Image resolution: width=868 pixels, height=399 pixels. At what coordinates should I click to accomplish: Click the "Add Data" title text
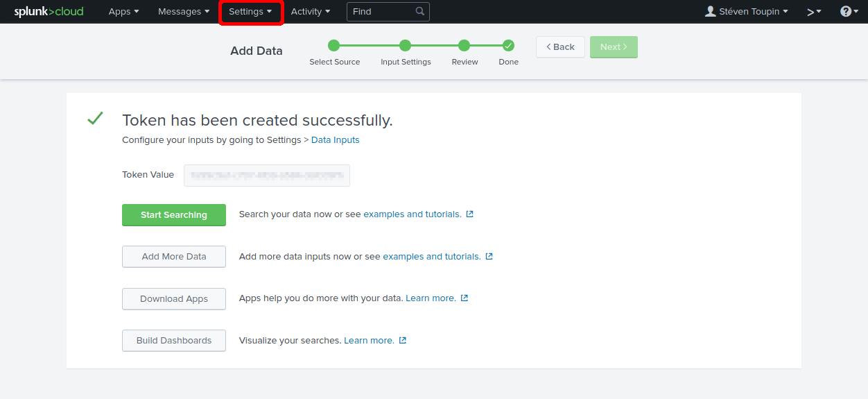click(x=257, y=51)
